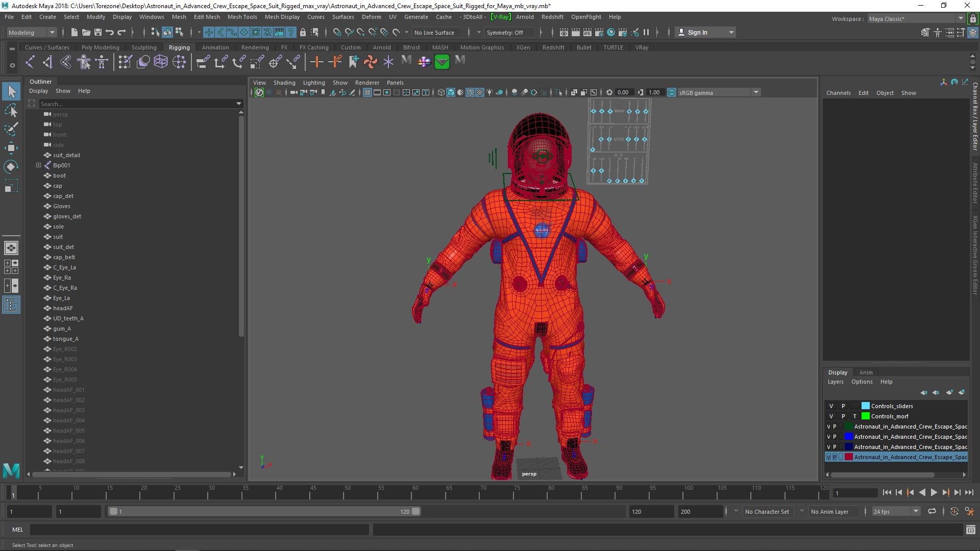Switch to the Poly Modeling shelf tab
The width and height of the screenshot is (980, 551).
tap(100, 47)
